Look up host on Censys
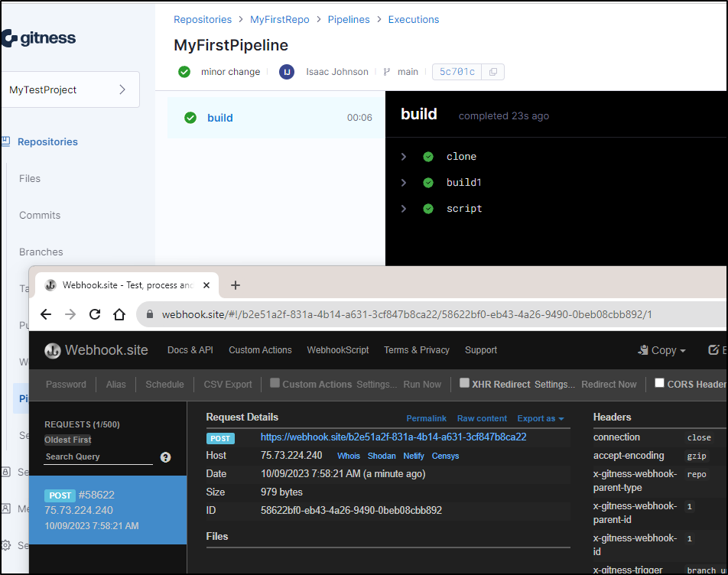The image size is (728, 575). click(x=445, y=456)
